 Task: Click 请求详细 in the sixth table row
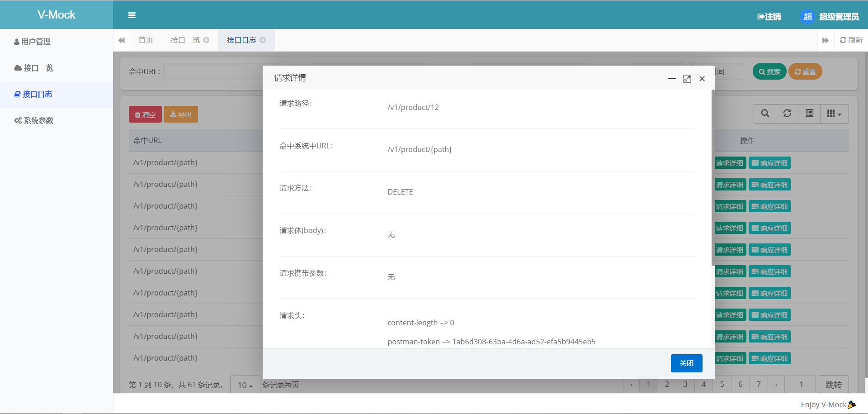point(730,271)
